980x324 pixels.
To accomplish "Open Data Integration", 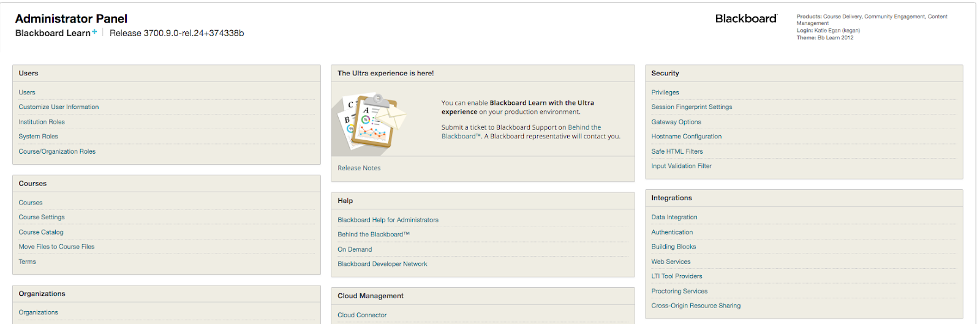I will pyautogui.click(x=674, y=217).
